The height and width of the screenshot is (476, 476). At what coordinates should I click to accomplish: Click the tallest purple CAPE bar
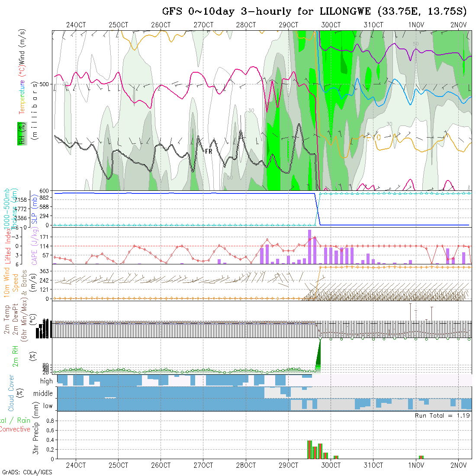click(310, 247)
